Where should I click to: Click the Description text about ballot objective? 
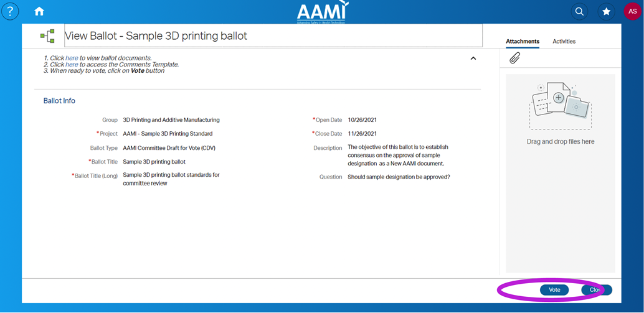[398, 155]
